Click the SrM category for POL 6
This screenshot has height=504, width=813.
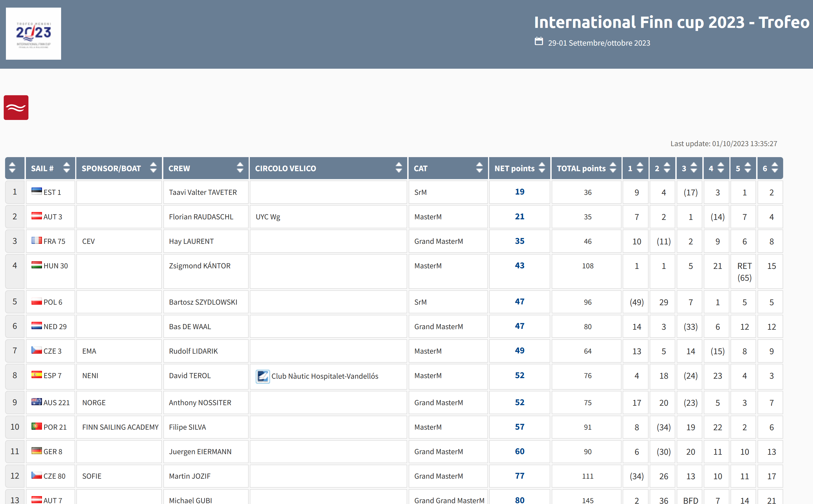click(420, 302)
